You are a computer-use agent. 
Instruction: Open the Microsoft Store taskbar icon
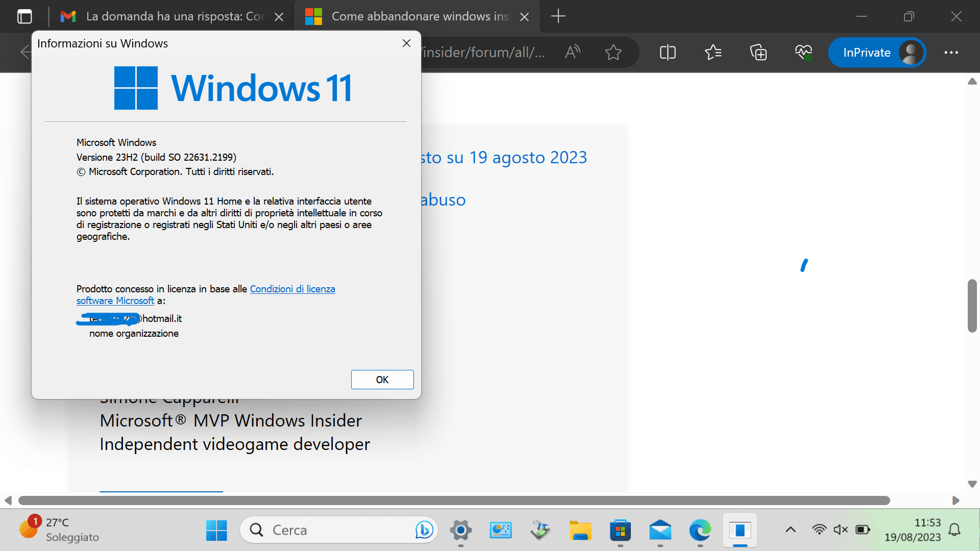[620, 531]
